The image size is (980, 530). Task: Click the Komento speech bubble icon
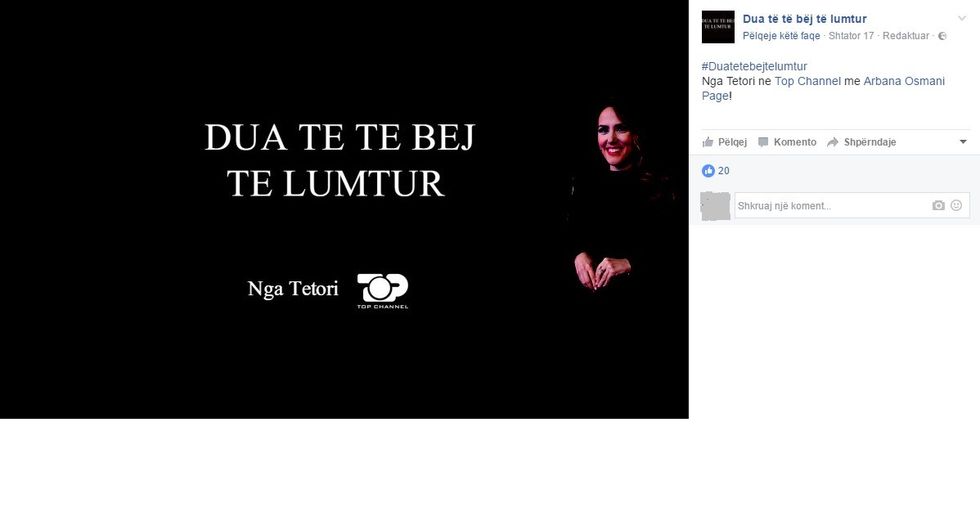point(763,142)
